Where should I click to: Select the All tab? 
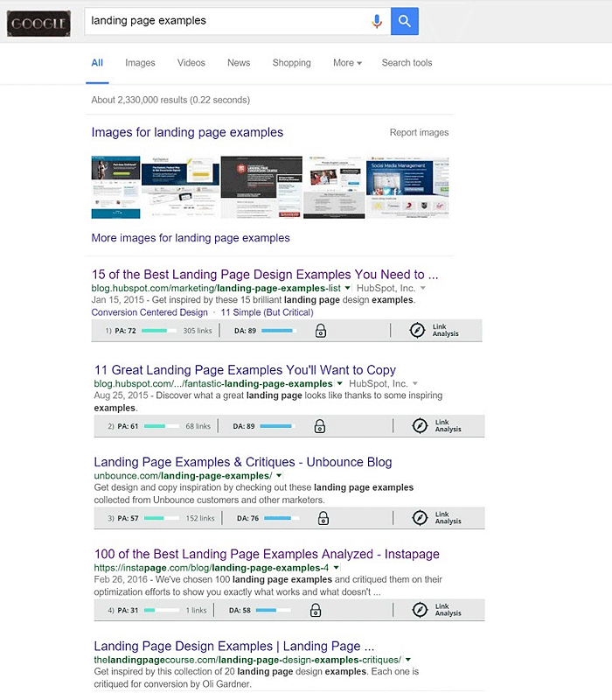click(97, 63)
